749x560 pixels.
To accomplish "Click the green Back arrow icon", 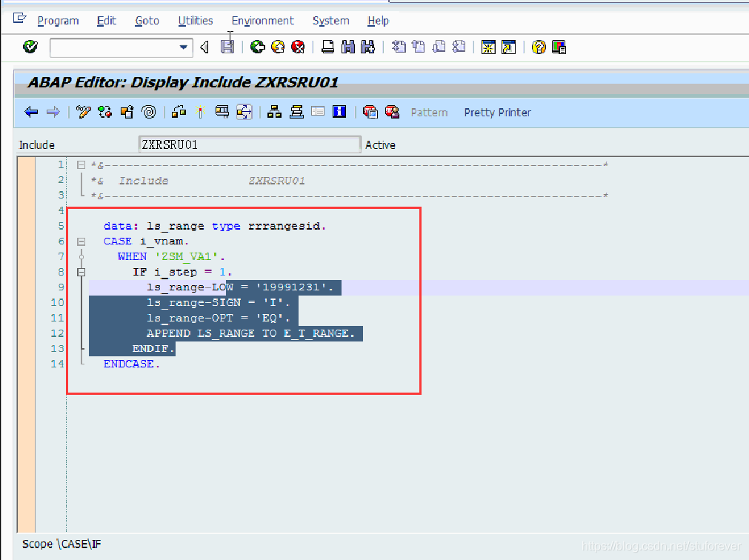I will (x=258, y=47).
